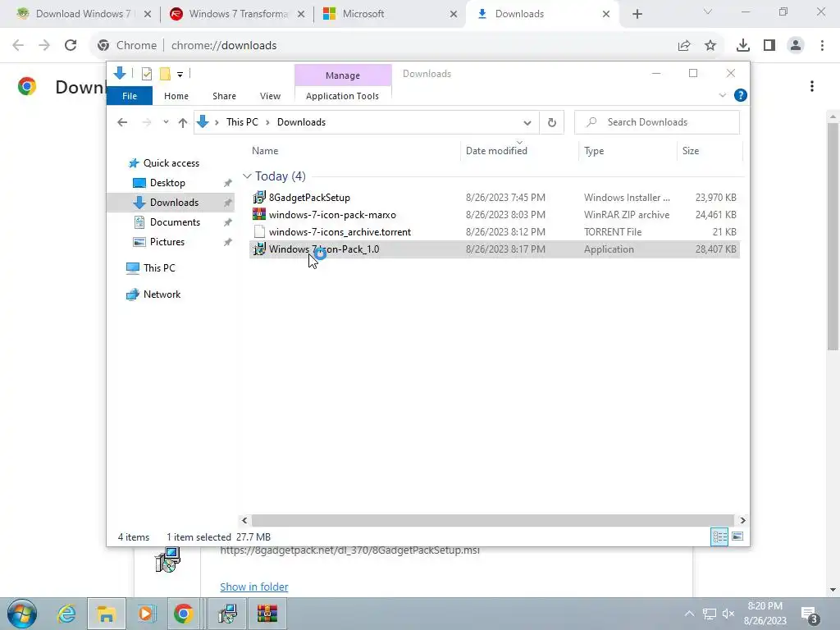Open WinRAR from the taskbar
840x630 pixels.
(267, 614)
